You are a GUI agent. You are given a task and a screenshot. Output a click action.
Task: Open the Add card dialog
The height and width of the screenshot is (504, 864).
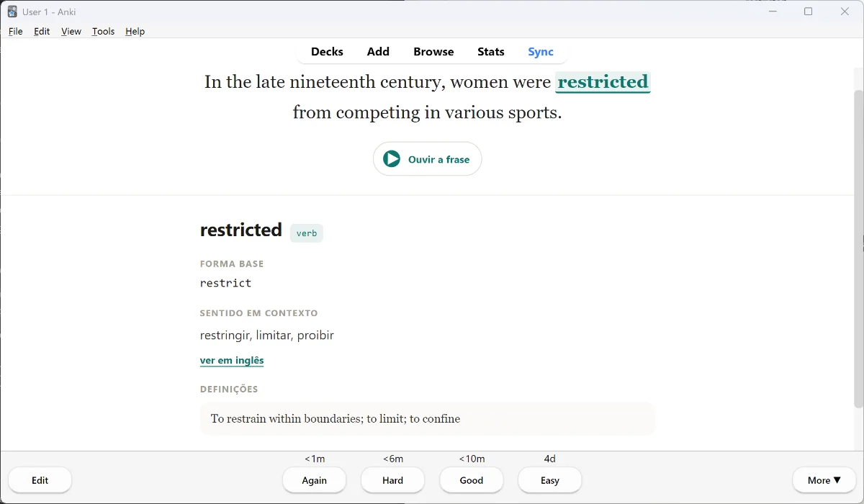[378, 52]
